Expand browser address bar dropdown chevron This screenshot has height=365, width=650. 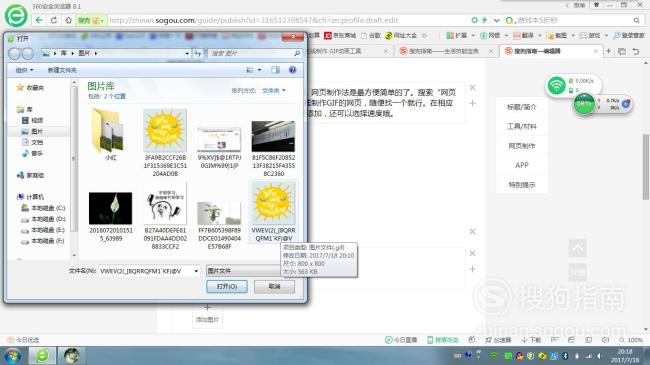[x=496, y=20]
